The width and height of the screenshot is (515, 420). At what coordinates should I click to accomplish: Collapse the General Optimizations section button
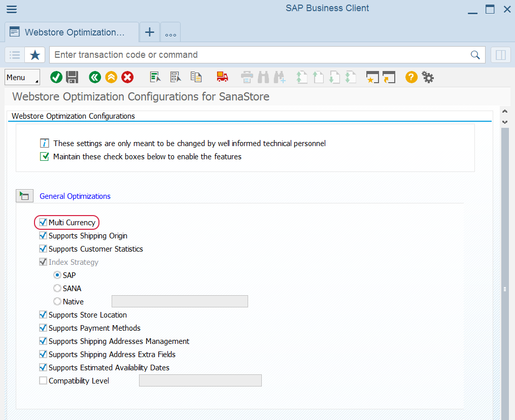click(25, 196)
